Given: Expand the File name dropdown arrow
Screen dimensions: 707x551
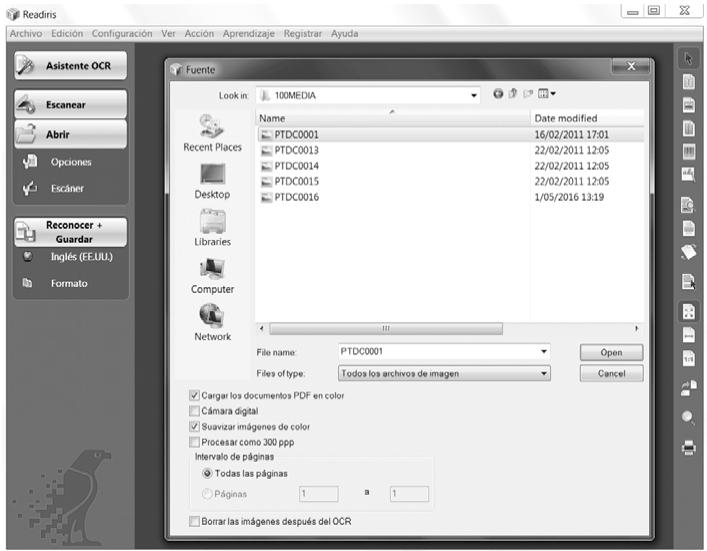Looking at the screenshot, I should click(544, 351).
